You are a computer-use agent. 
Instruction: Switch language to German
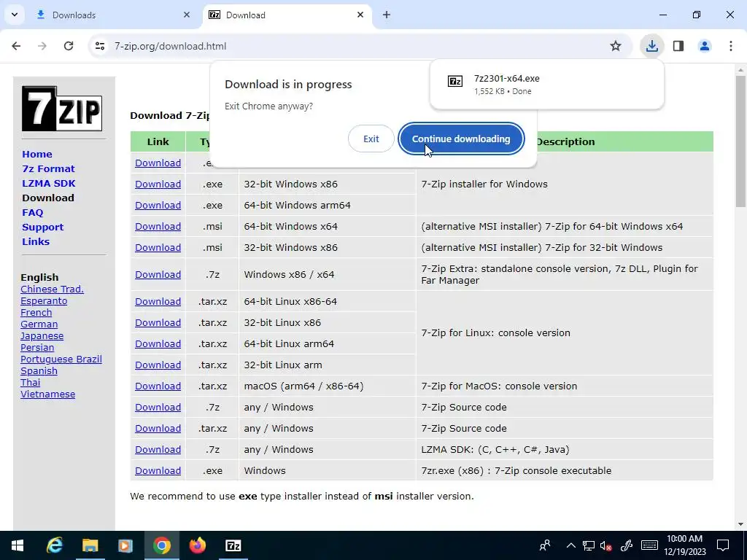click(x=39, y=324)
